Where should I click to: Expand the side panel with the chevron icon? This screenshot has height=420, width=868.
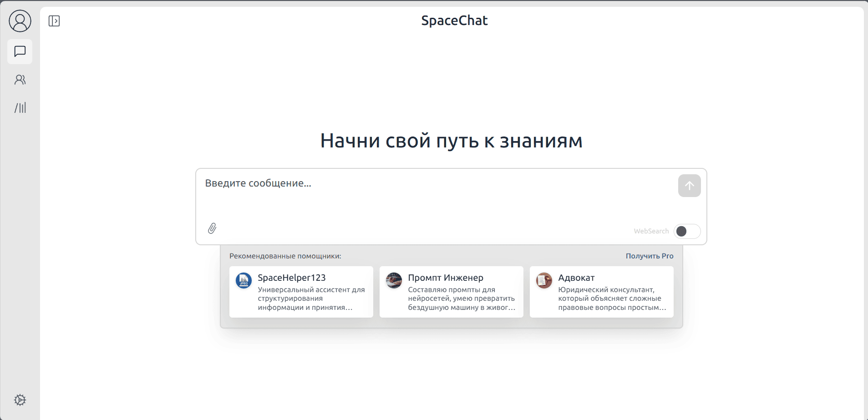pyautogui.click(x=54, y=20)
